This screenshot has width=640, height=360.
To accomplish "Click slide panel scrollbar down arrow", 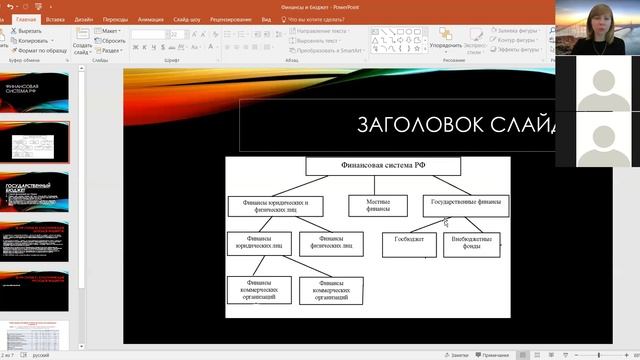I will [82, 346].
